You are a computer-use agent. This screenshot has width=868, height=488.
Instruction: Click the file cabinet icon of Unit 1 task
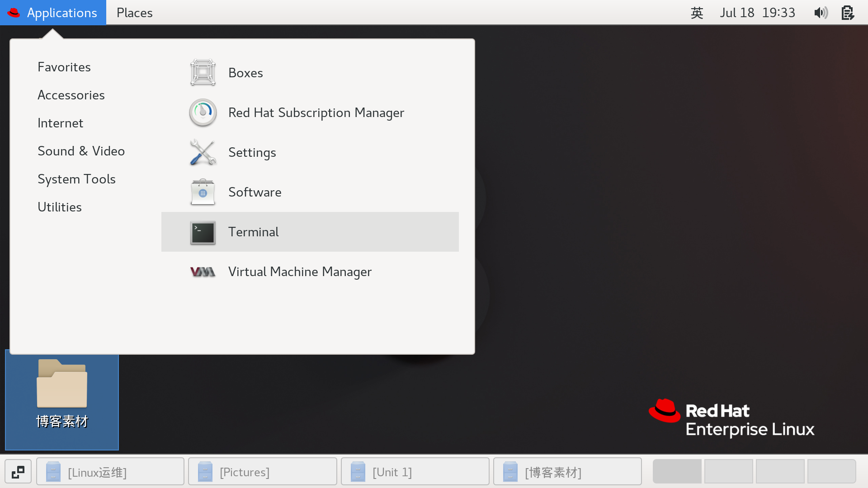pos(358,472)
